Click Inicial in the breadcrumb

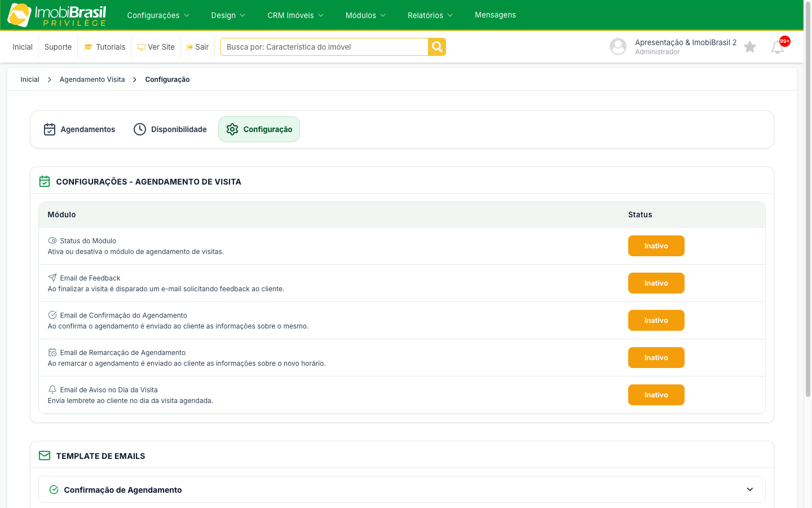click(x=30, y=80)
